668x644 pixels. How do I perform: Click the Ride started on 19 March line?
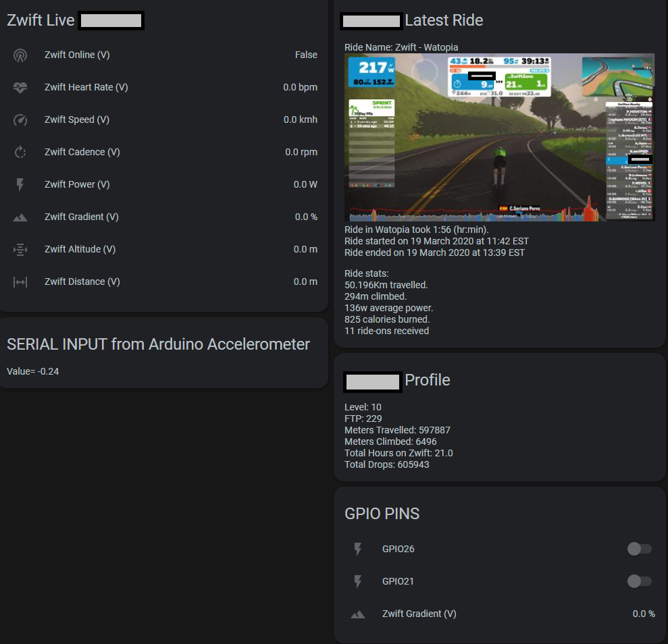437,241
